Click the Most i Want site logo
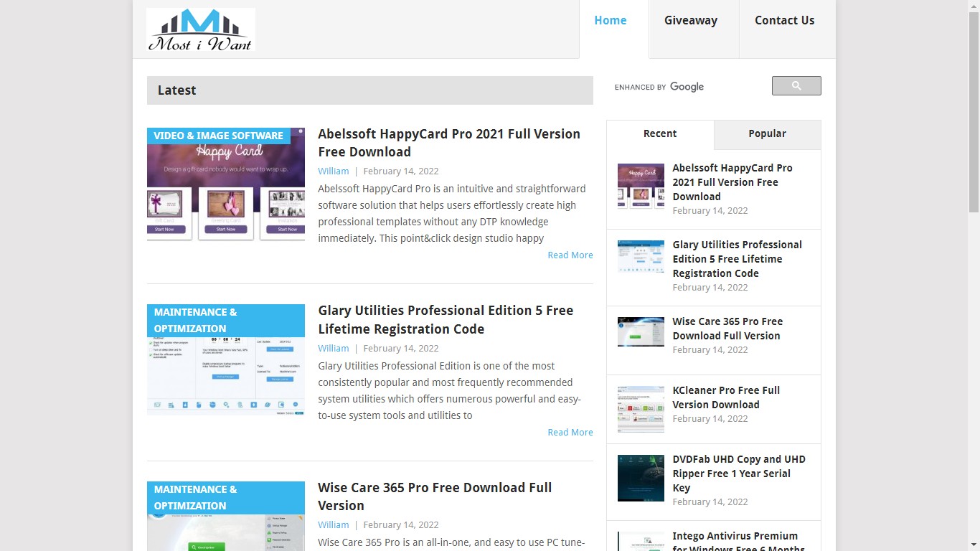 pos(201,29)
